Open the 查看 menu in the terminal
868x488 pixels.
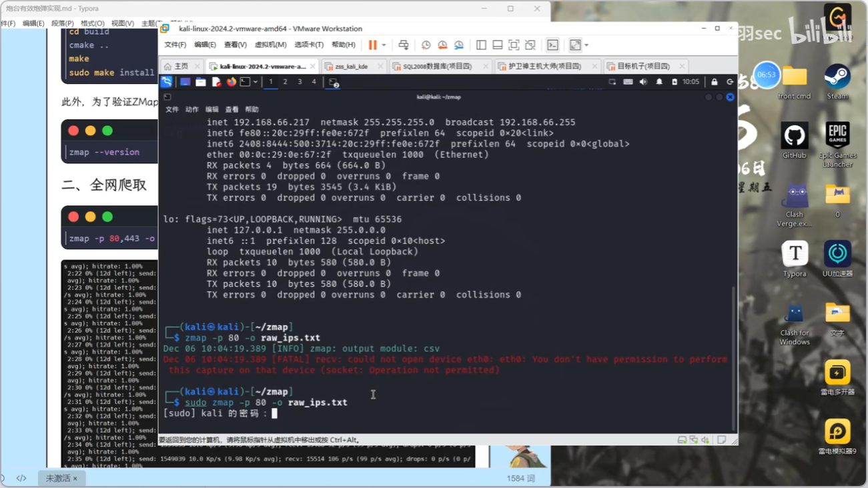click(x=232, y=109)
